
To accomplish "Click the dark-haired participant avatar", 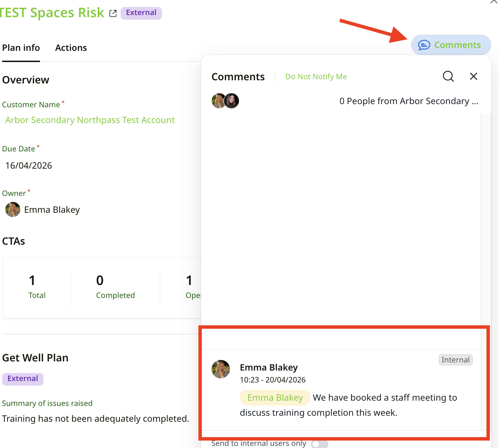I will point(232,101).
